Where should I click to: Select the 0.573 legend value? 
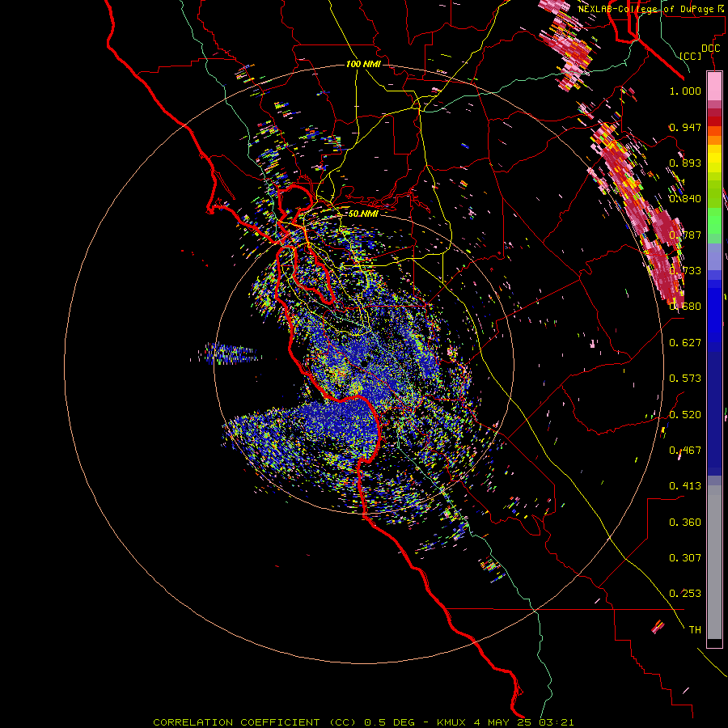click(685, 379)
